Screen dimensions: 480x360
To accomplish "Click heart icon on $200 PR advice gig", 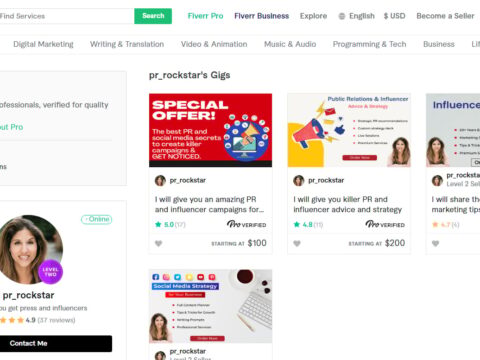I will [x=297, y=244].
